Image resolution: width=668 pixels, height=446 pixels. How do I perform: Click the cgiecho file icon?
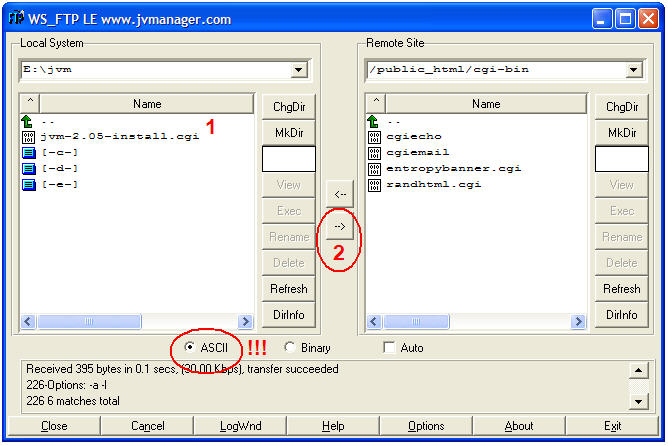tap(374, 137)
